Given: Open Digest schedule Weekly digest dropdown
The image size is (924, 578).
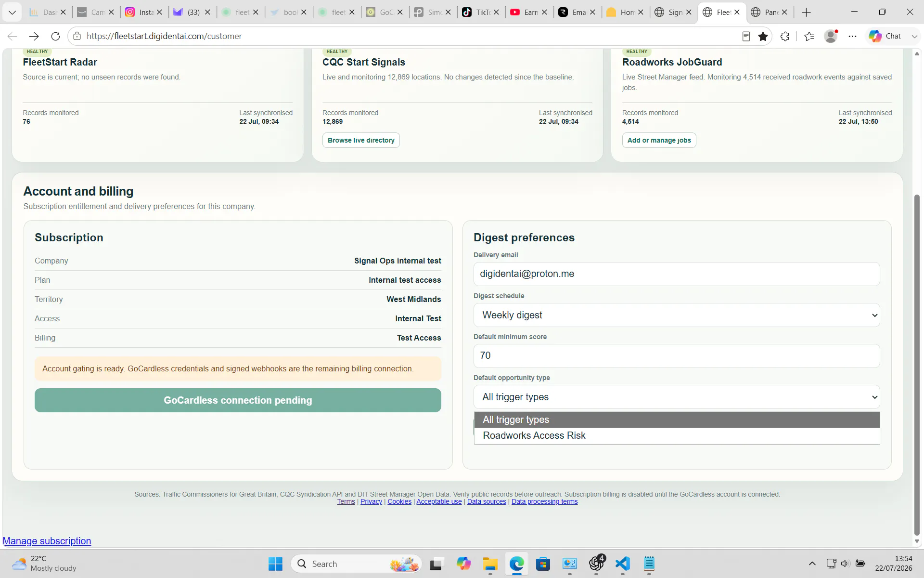Looking at the screenshot, I should (677, 315).
